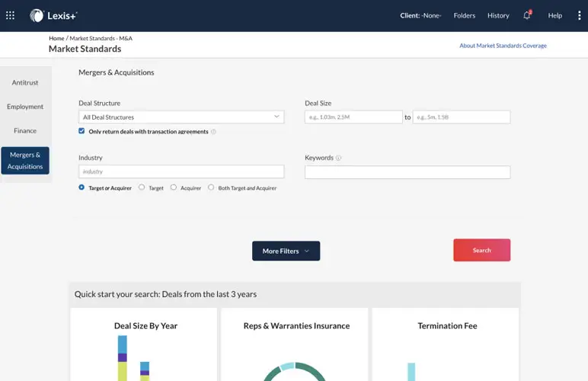Select the Acquirer radio button
Viewport: 588px width, 381px height.
point(174,187)
